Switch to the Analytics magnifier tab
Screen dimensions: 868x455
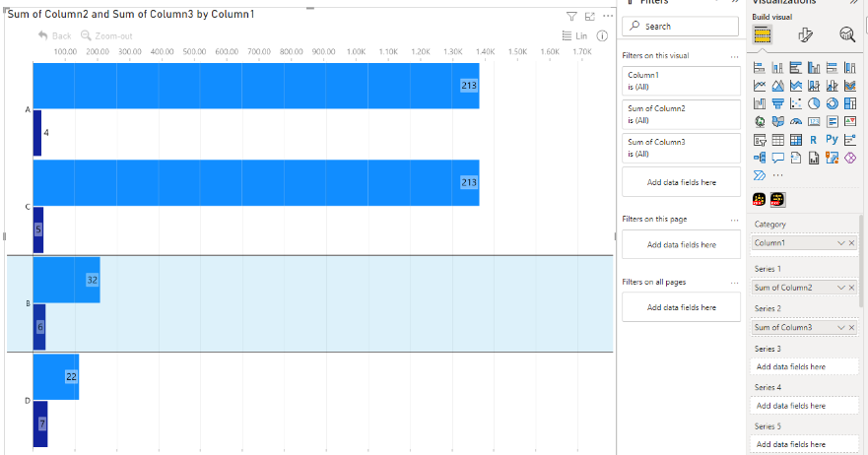click(847, 34)
